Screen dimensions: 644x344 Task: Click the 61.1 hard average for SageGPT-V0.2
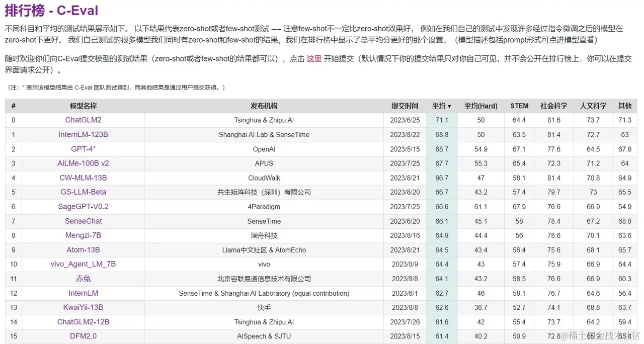[480, 207]
